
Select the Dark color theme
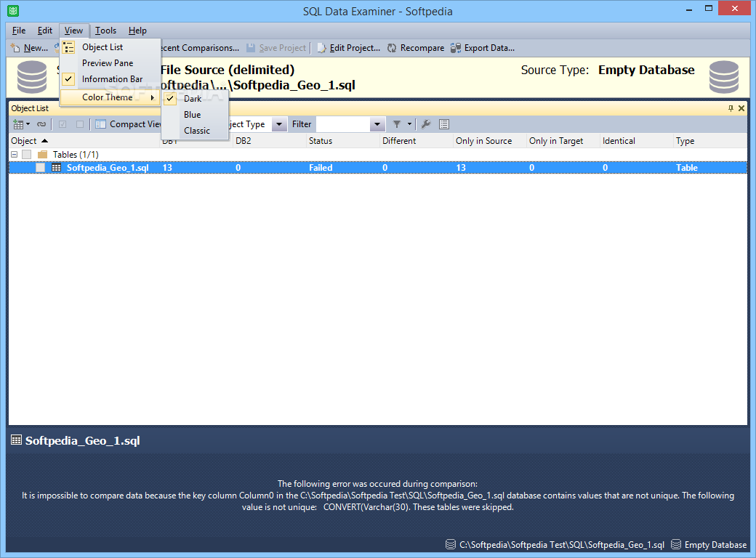(195, 99)
